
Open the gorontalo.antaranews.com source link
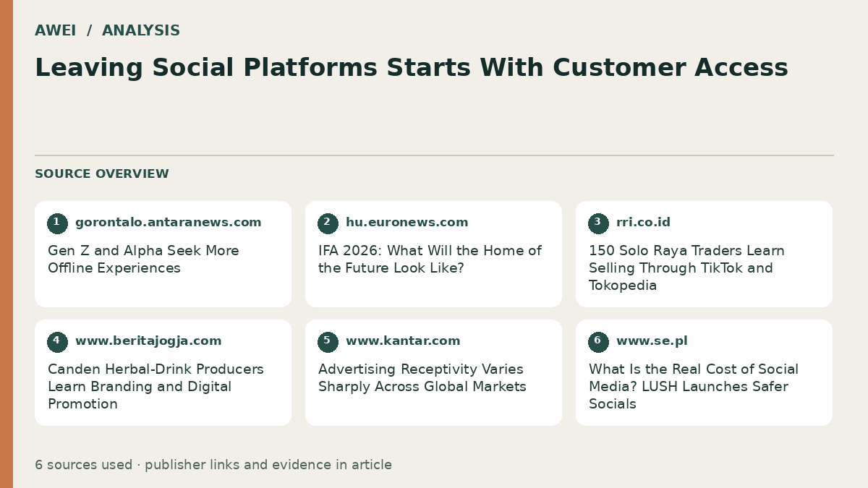pos(169,223)
